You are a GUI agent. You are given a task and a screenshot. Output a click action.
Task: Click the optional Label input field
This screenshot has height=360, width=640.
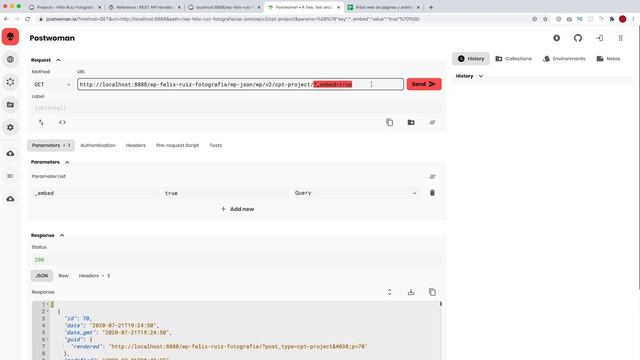tap(236, 108)
